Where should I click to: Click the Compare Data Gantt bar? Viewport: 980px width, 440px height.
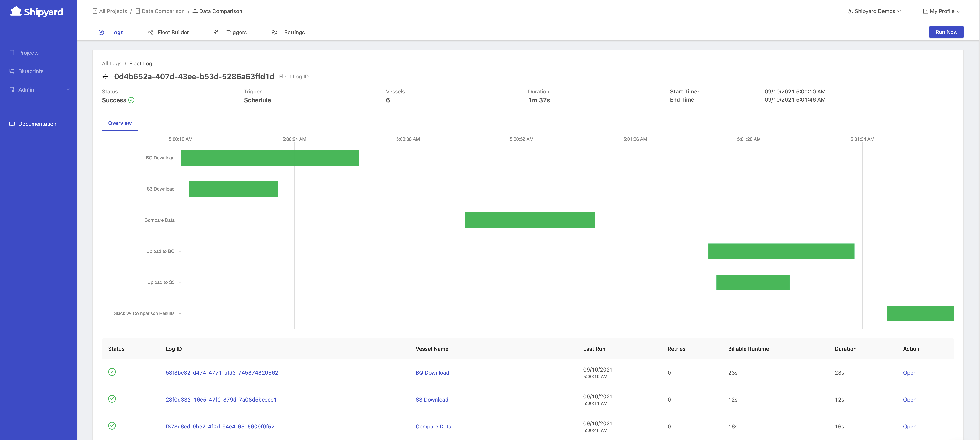coord(530,220)
